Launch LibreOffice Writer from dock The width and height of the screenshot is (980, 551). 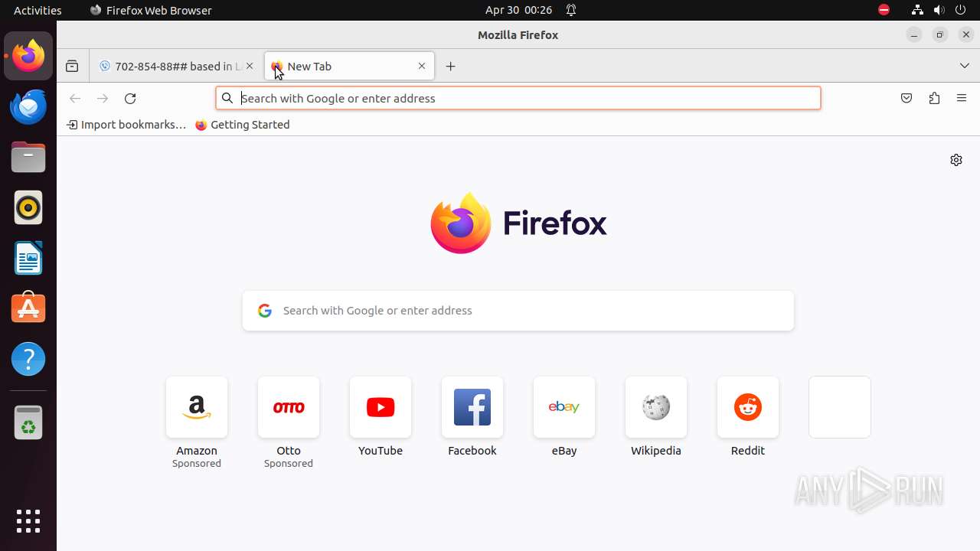point(28,258)
